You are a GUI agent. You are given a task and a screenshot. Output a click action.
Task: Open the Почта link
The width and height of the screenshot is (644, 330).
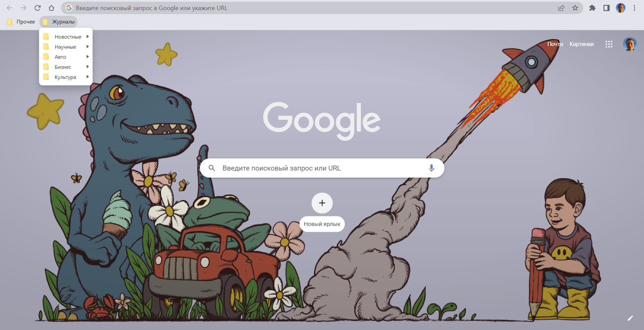[555, 44]
